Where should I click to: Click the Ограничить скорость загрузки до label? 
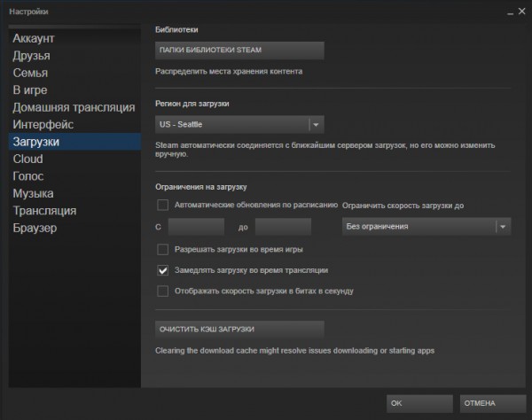click(x=403, y=206)
